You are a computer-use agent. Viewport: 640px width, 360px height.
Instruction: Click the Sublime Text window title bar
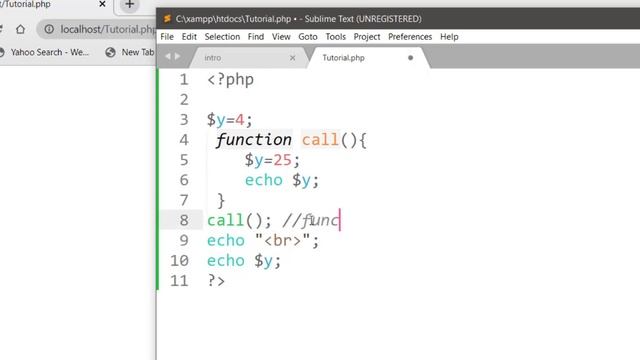[x=398, y=19]
